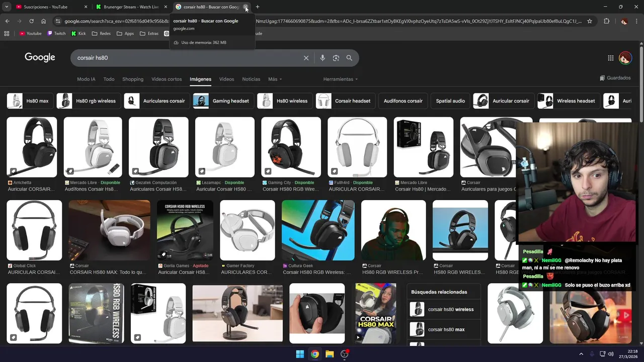
Task: Open the Herramientas dropdown
Action: tap(341, 79)
